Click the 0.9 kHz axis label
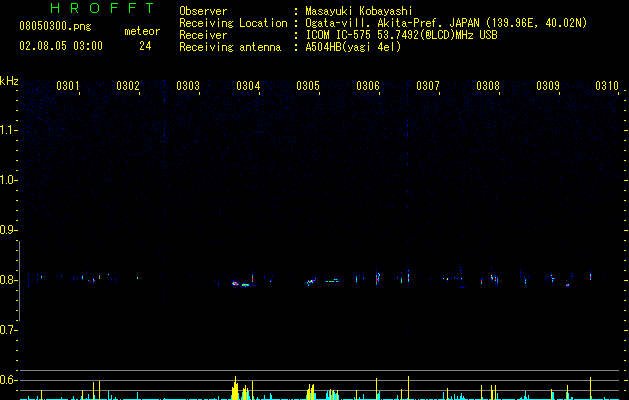 (8, 230)
